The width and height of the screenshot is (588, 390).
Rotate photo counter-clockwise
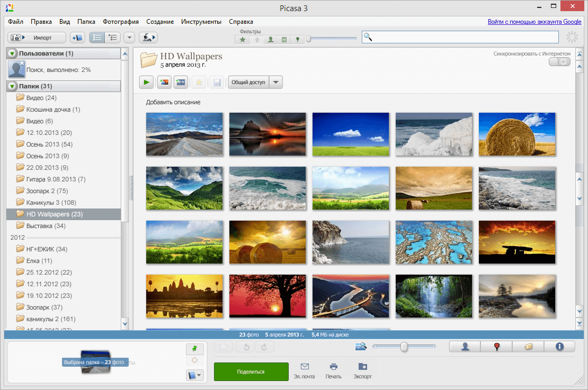coord(246,347)
